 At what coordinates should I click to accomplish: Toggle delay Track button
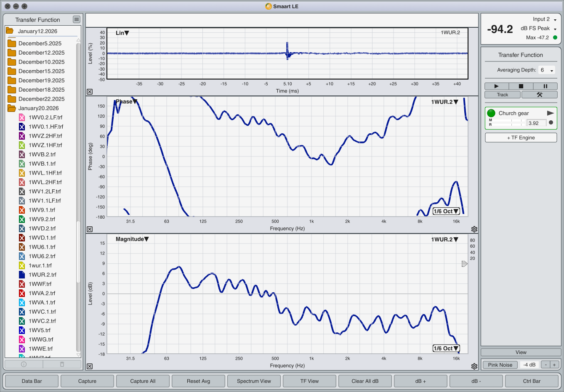click(503, 95)
